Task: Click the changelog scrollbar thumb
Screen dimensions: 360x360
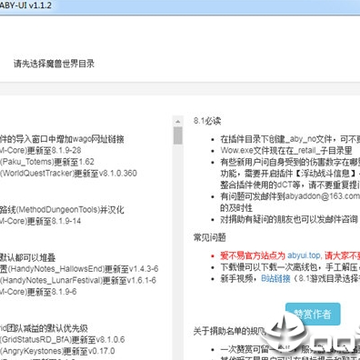Action: pos(178,135)
